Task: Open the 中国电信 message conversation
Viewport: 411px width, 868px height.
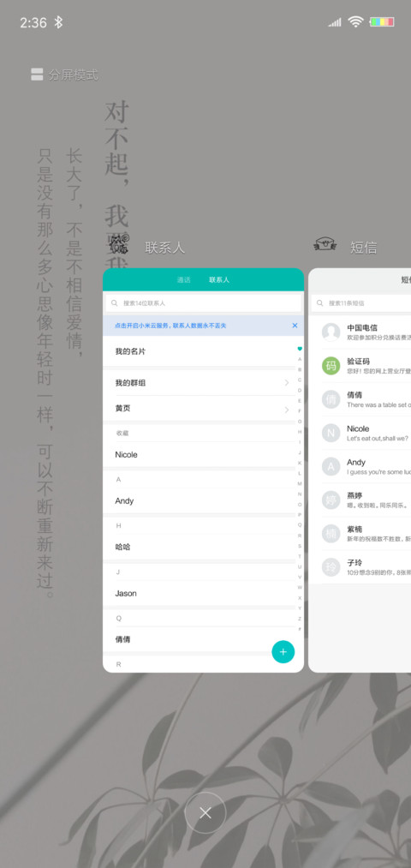Action: (x=360, y=332)
